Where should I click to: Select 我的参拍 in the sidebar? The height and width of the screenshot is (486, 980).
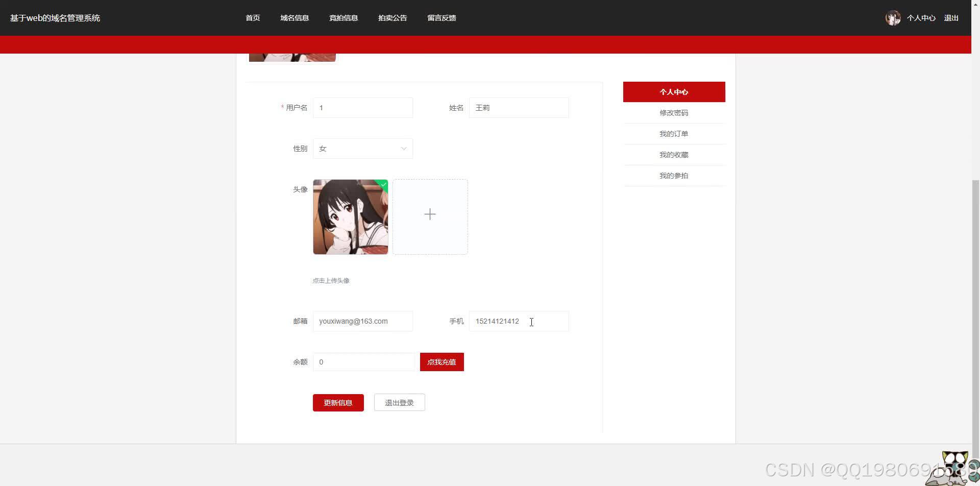pos(674,175)
